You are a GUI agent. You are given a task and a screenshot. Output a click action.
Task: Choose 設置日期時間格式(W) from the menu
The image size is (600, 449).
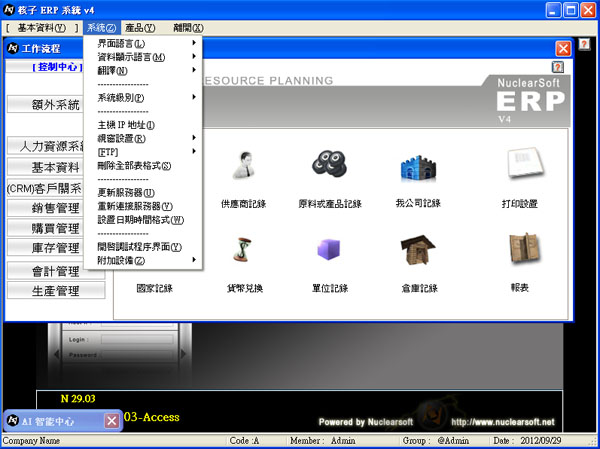point(143,220)
